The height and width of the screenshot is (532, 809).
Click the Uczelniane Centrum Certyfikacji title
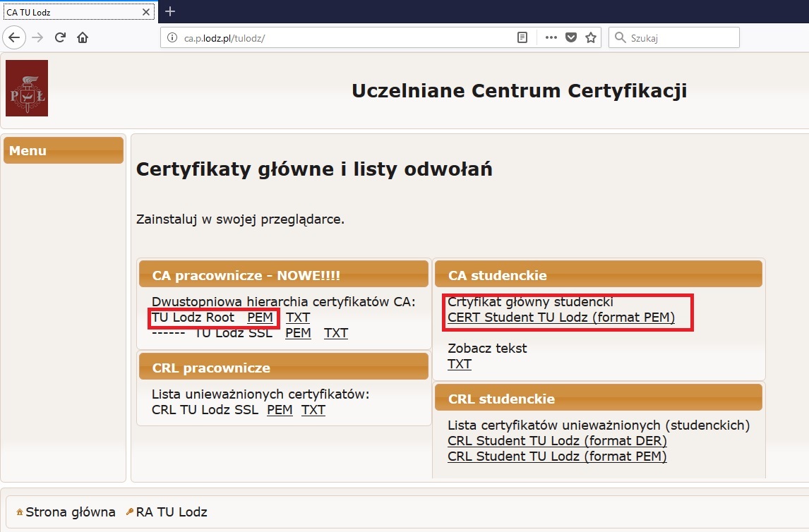click(x=519, y=91)
